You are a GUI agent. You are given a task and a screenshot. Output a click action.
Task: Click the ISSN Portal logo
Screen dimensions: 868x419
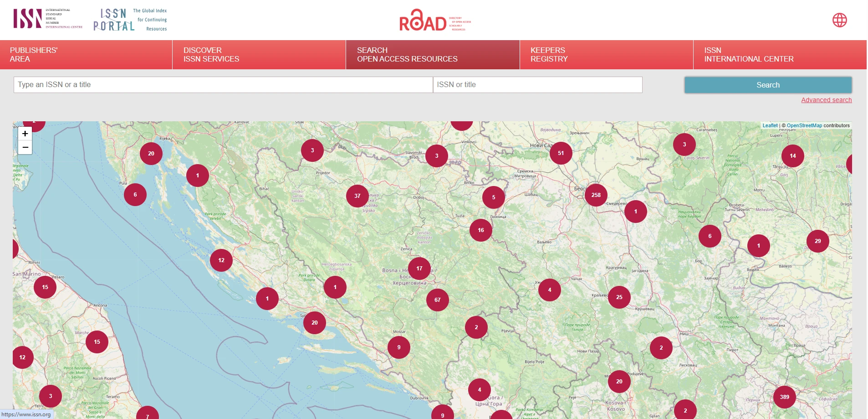click(x=130, y=20)
